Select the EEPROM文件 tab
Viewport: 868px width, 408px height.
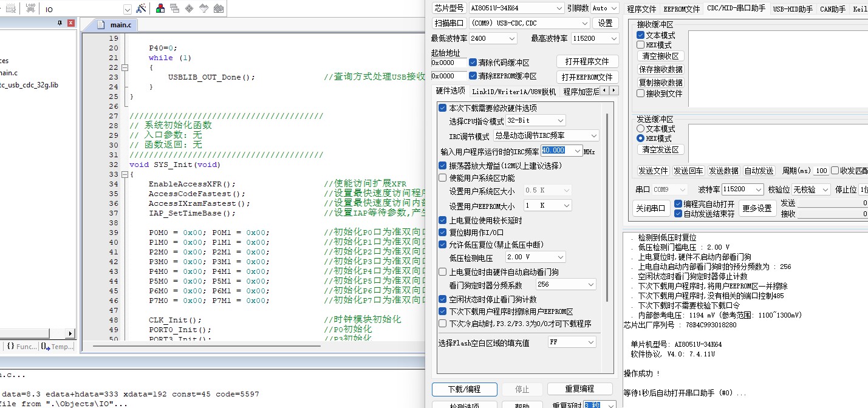[x=681, y=9]
